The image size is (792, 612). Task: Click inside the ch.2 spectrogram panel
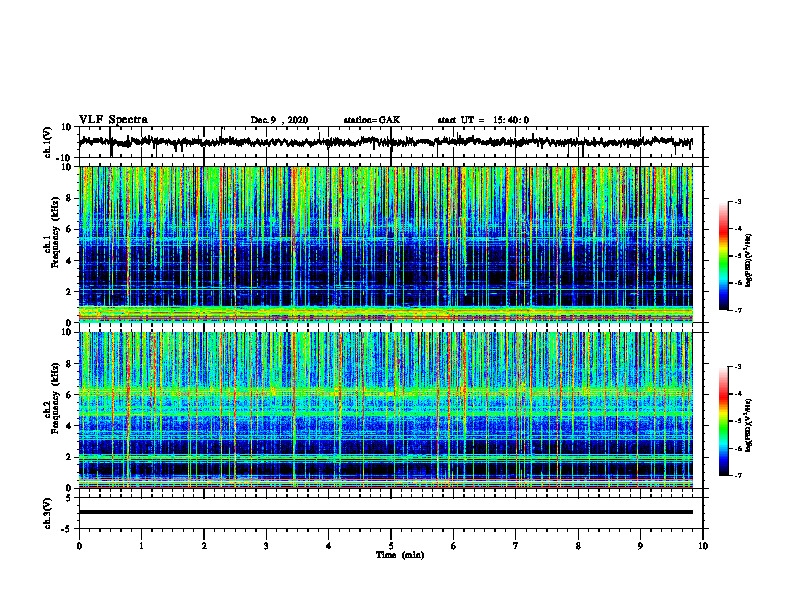(385, 410)
